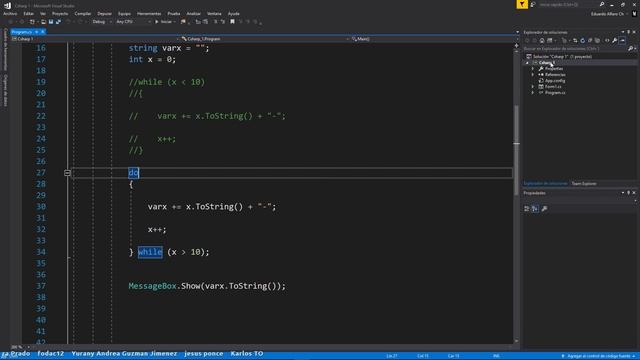The height and width of the screenshot is (360, 640).
Task: Expand the Program.cs node in Solution Explorer
Action: click(533, 93)
